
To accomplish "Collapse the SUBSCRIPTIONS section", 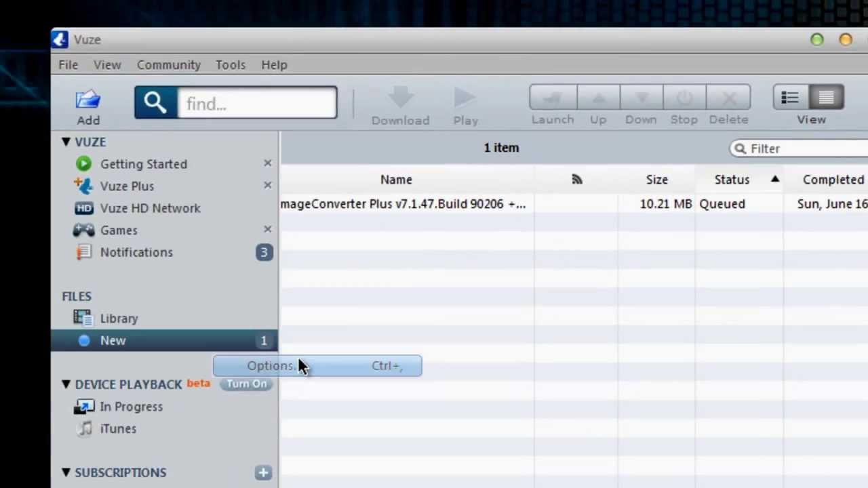I will [x=66, y=472].
